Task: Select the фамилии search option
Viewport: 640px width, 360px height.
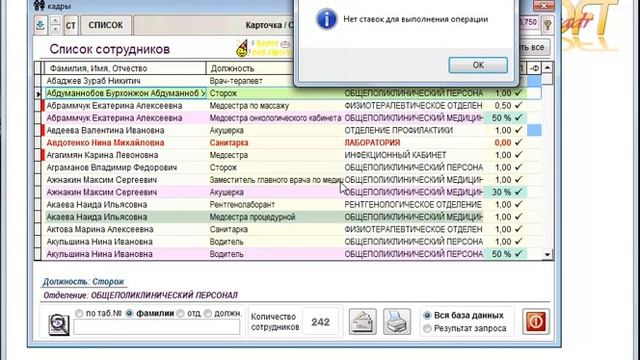Action: (x=129, y=313)
